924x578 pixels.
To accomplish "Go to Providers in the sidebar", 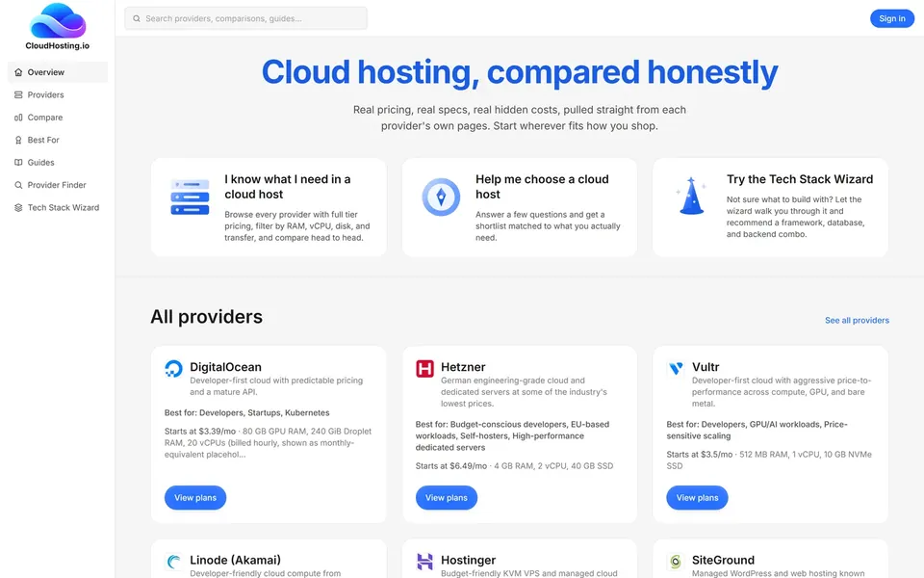I will 58,95.
